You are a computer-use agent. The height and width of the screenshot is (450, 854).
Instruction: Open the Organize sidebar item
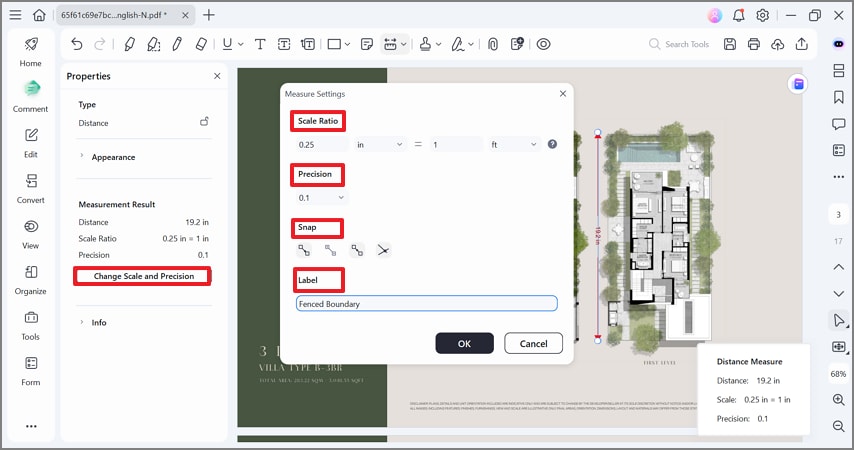click(x=30, y=280)
